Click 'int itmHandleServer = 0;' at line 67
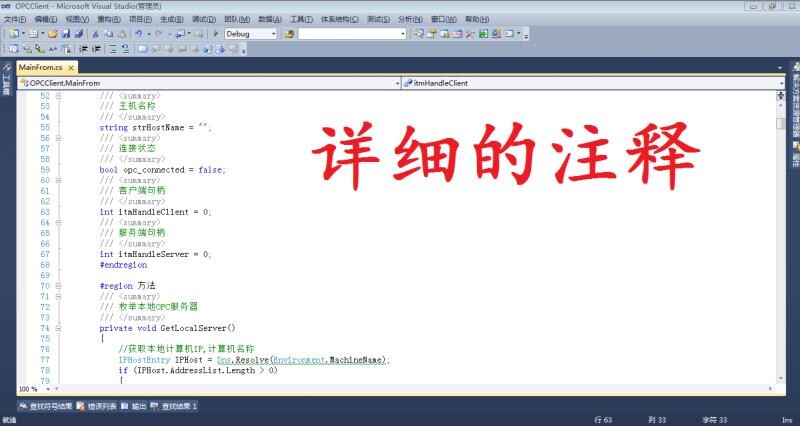Screen dimensions: 800x426 pos(155,254)
